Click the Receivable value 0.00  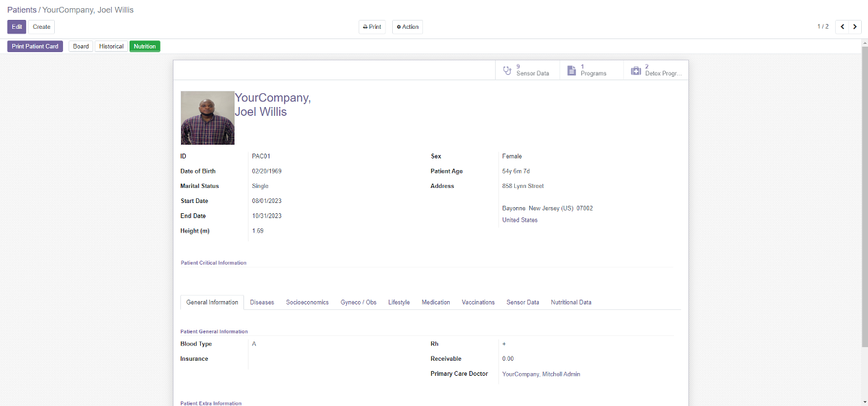508,359
